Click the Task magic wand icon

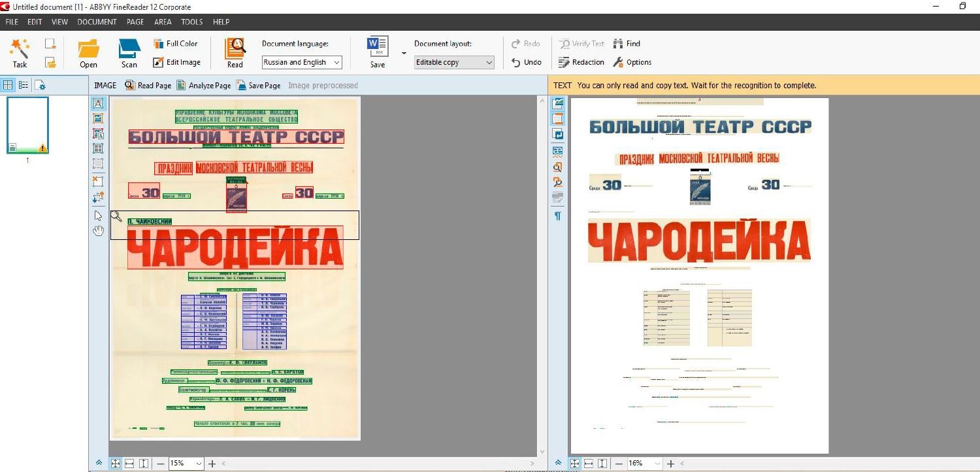pos(20,52)
